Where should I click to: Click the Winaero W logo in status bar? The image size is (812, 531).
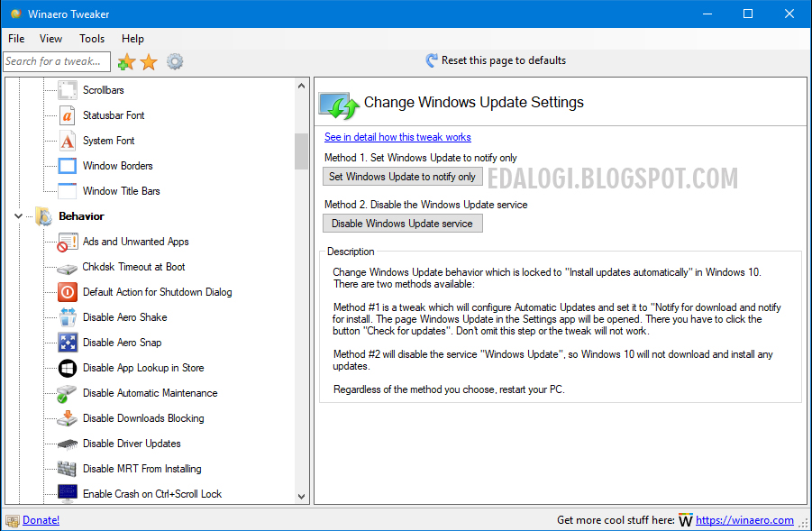point(686,520)
